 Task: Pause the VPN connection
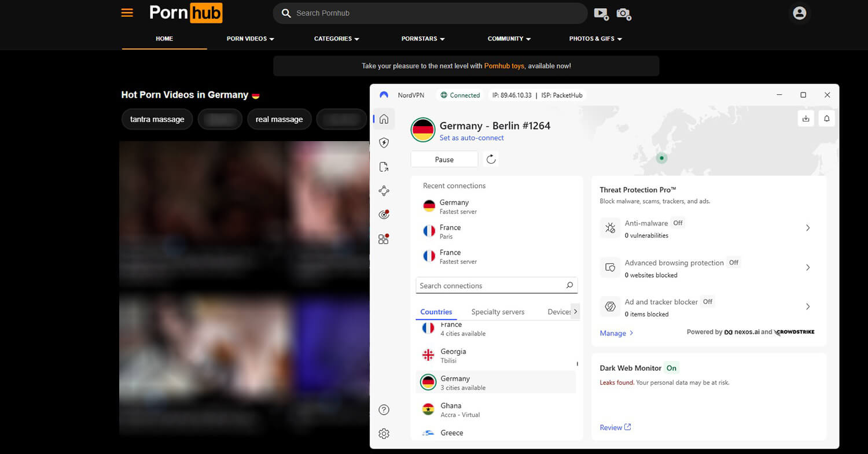pyautogui.click(x=444, y=159)
